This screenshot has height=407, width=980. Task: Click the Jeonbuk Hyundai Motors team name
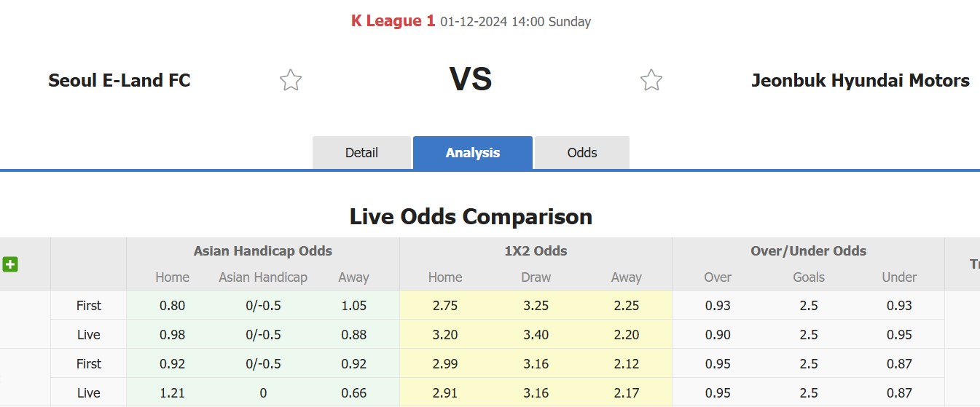(861, 80)
